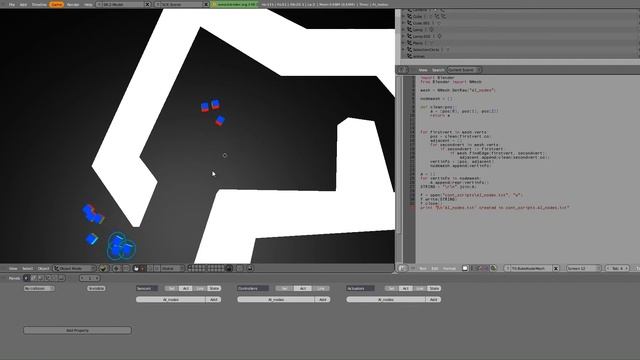Image resolution: width=640 pixels, height=360 pixels.
Task: Open the No collision physics type dropdown
Action: (39, 289)
